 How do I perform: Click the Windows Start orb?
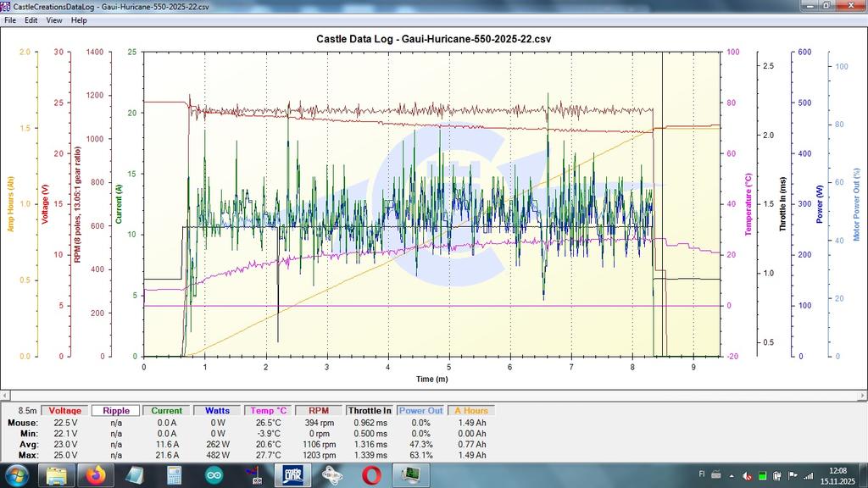(x=17, y=474)
